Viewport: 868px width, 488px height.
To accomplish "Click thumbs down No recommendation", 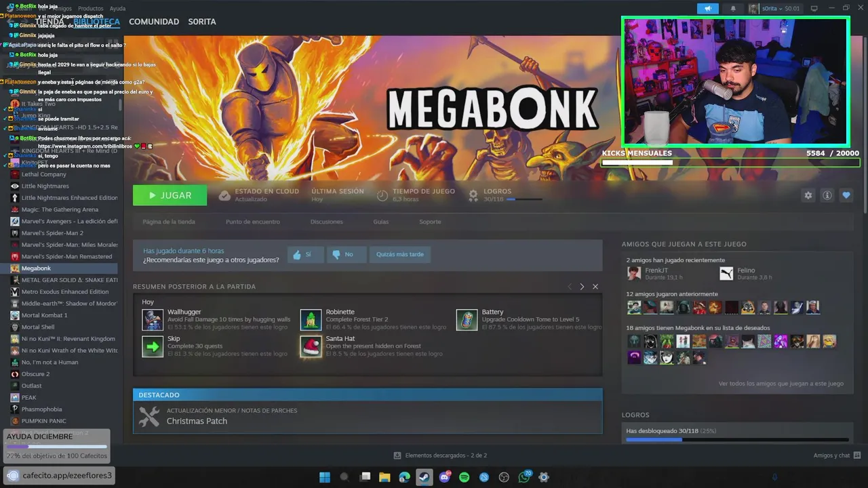I will (x=346, y=254).
